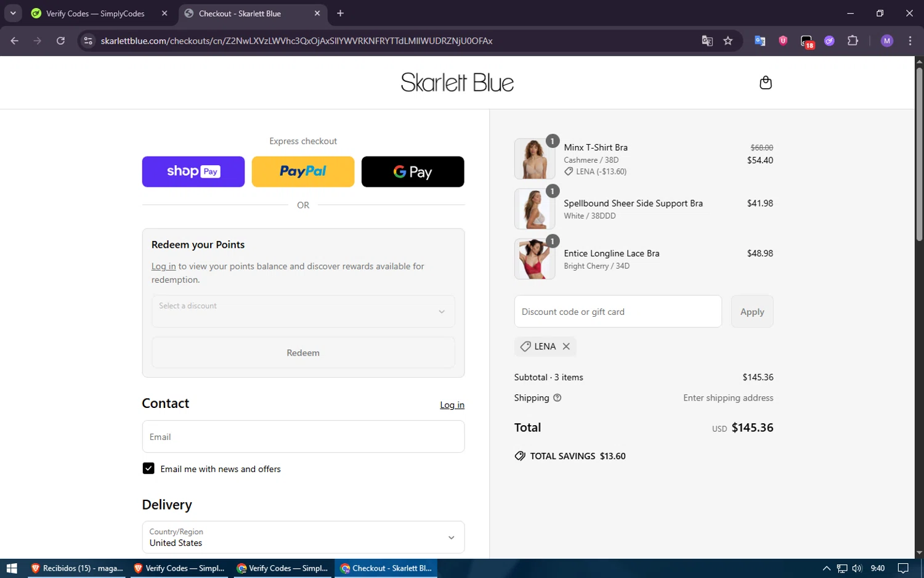Bookmark this page with the star icon
The height and width of the screenshot is (578, 924).
[728, 41]
